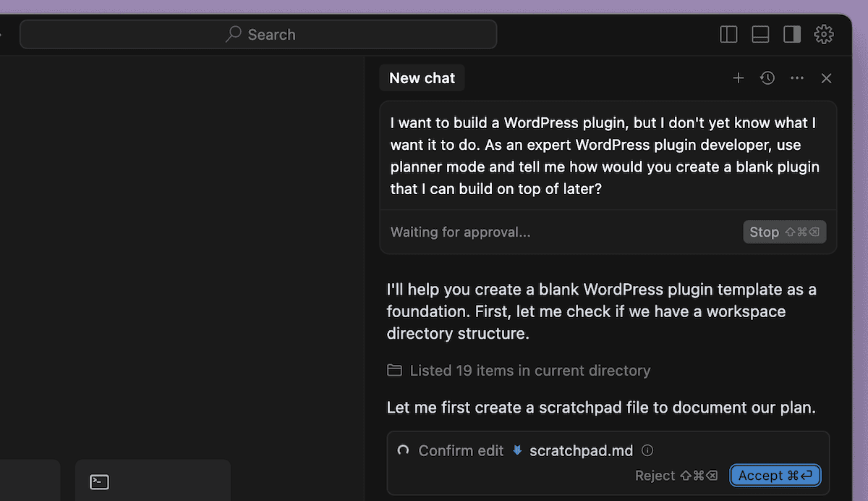Viewport: 868px width, 501px height.
Task: Toggle the AI pane layout icon
Action: coord(792,34)
